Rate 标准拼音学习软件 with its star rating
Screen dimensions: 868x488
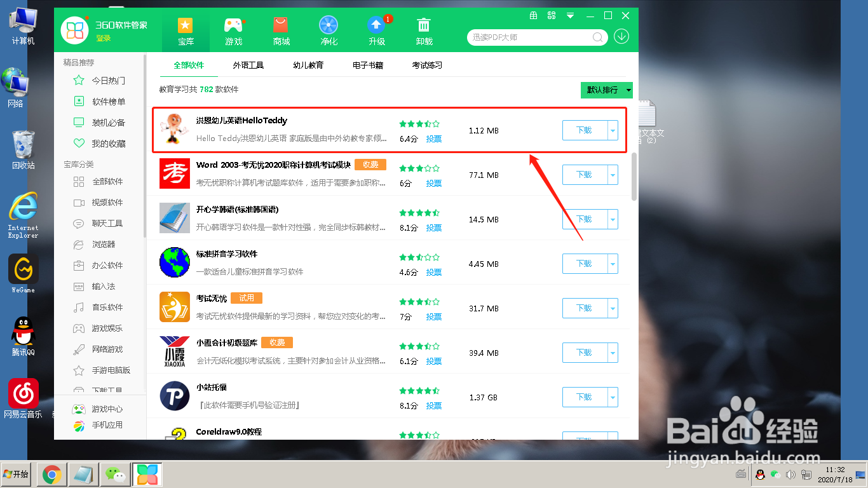pyautogui.click(x=419, y=257)
